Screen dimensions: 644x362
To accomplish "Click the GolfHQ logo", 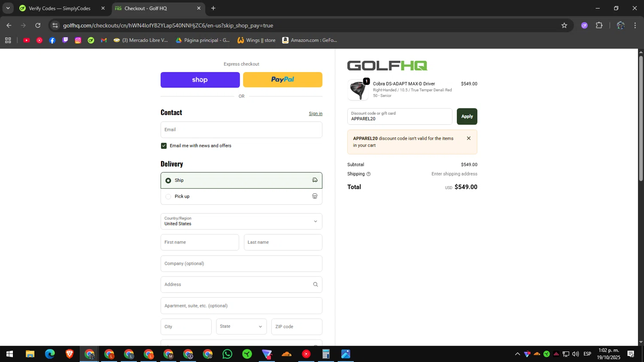I will pyautogui.click(x=387, y=66).
